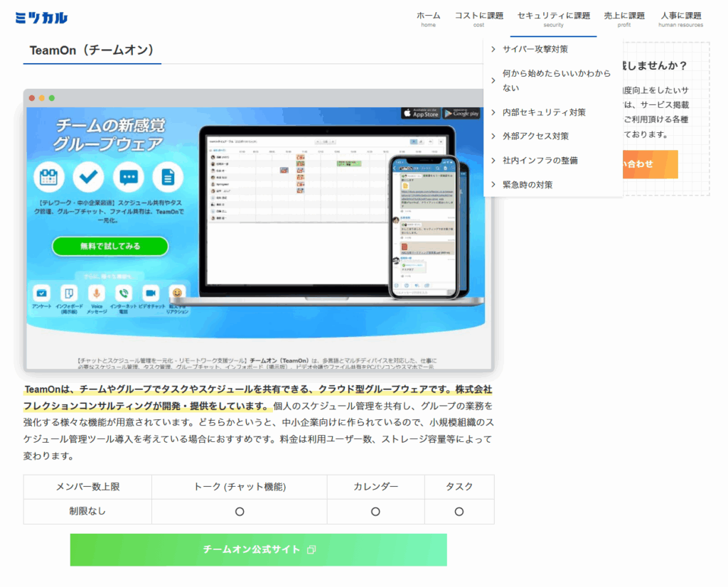
Task: Click the タスク table header
Action: 459,487
